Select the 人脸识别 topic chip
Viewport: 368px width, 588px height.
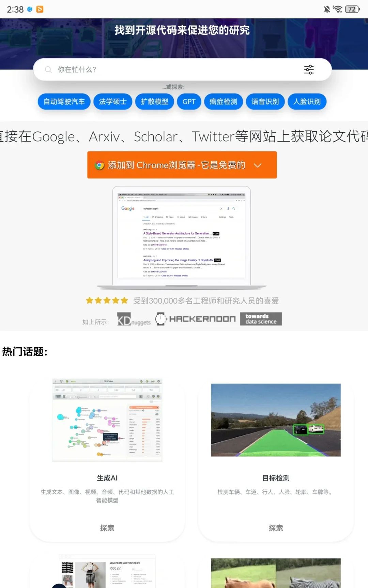(x=307, y=102)
